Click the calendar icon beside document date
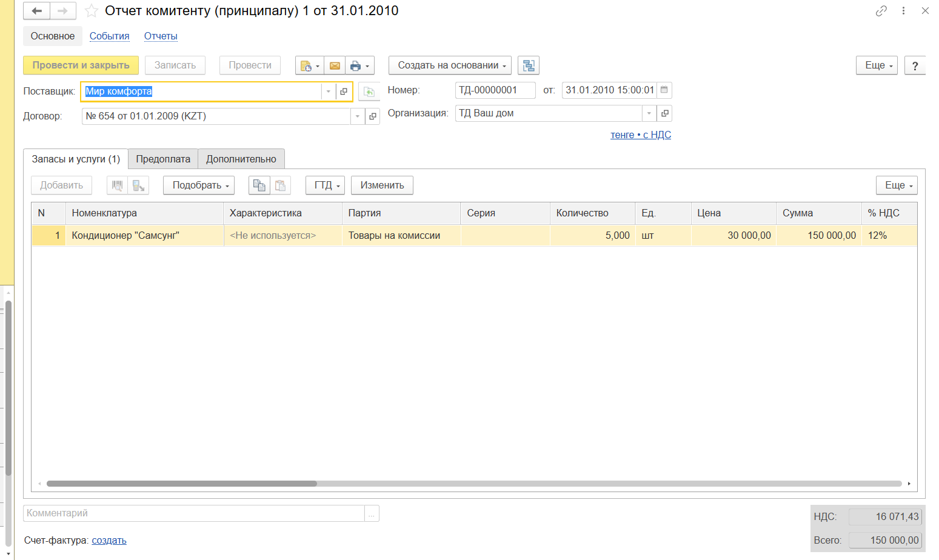The height and width of the screenshot is (560, 939). coord(664,90)
